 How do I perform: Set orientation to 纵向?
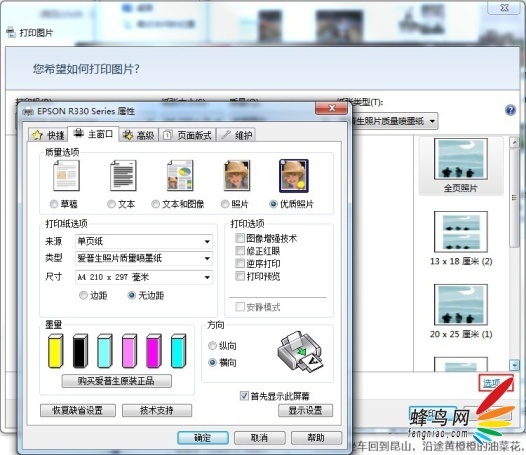[212, 345]
